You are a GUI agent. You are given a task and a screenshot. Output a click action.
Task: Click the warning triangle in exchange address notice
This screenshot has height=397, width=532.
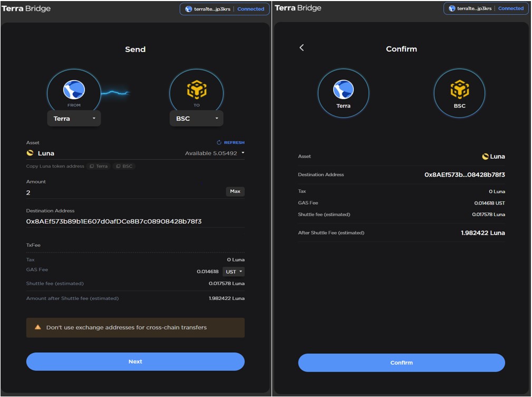(37, 327)
